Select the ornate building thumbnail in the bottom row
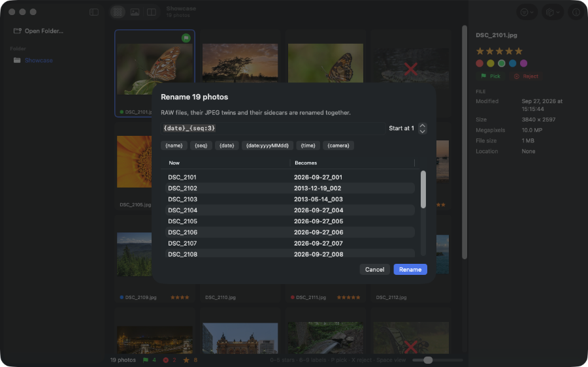 pos(240,338)
